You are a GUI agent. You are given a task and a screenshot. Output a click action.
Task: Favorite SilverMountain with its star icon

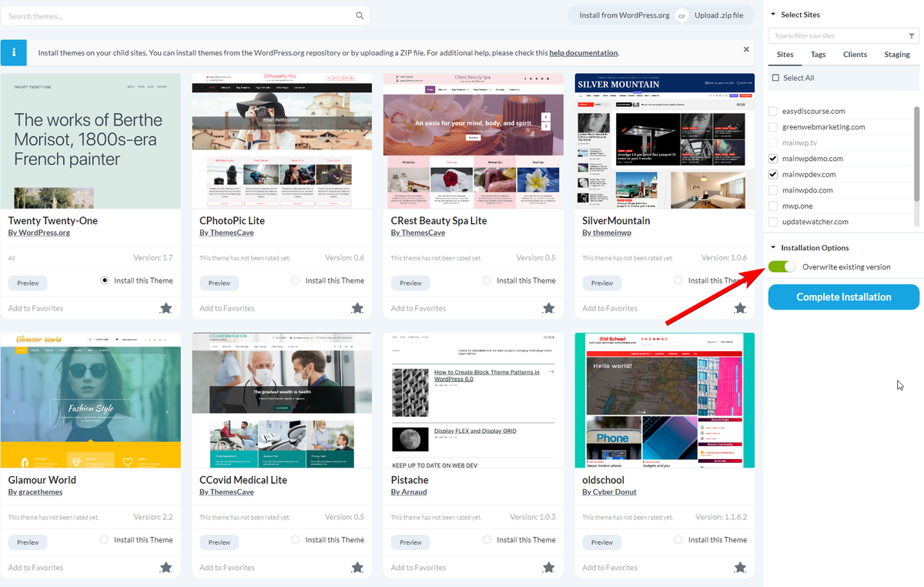(x=740, y=308)
